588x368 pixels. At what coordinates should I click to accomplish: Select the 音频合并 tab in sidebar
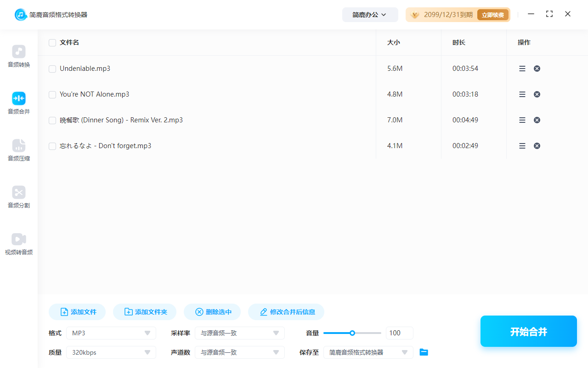coord(19,103)
